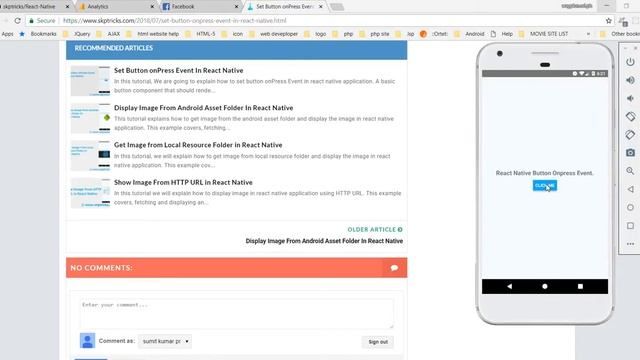Open emulator extended controls three dots

click(x=630, y=244)
